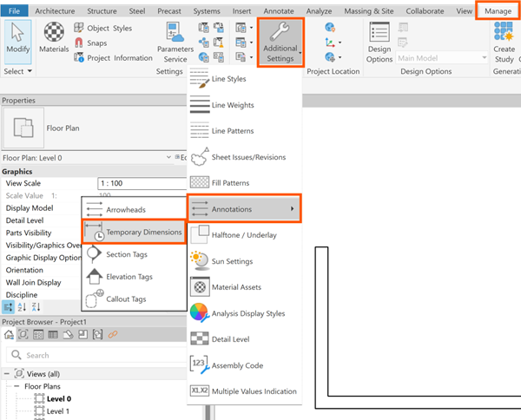521x420 pixels.
Task: Switch to the Analyze tab
Action: (319, 11)
